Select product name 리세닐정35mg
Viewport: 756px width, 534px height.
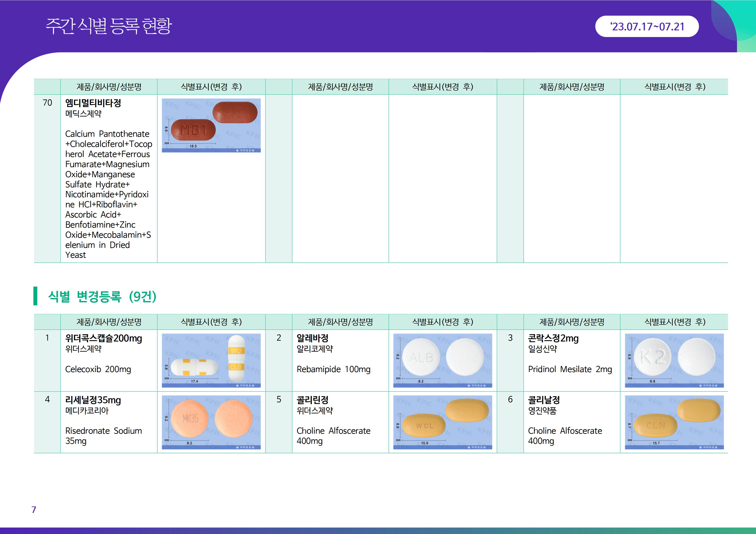[x=93, y=400]
